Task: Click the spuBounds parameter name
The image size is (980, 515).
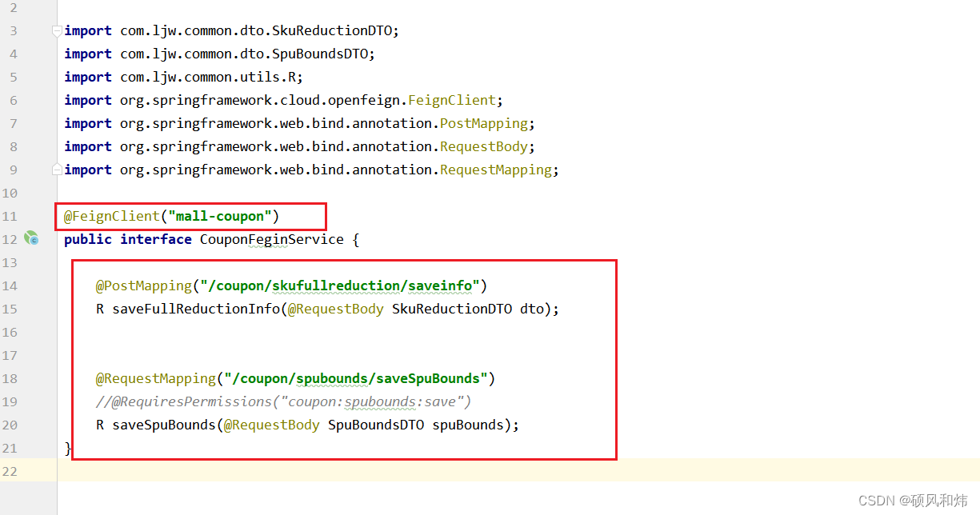Action: point(468,425)
